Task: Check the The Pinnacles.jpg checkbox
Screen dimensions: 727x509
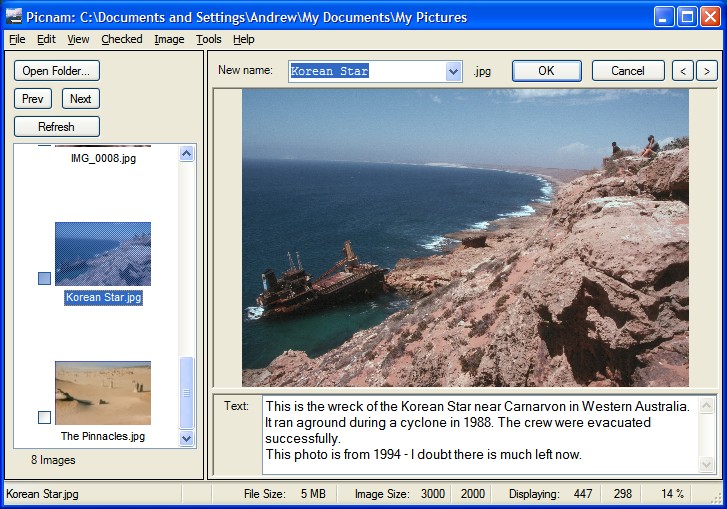Action: 44,417
